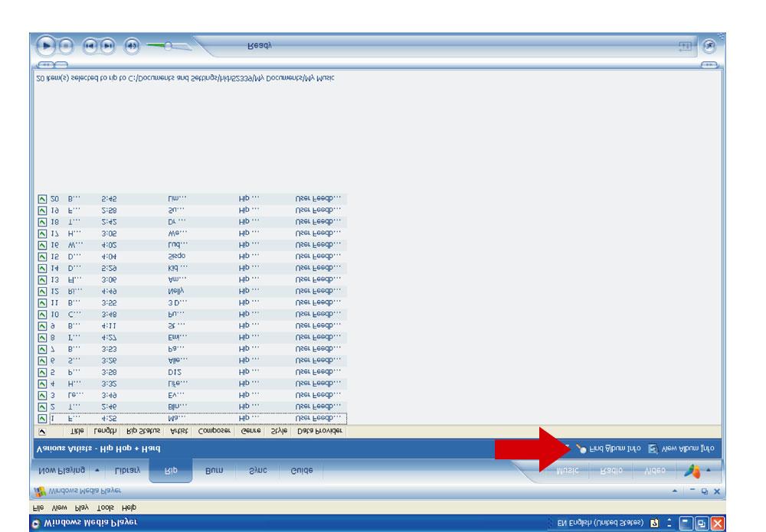Open the Radio online tab
The width and height of the screenshot is (766, 532).
click(611, 471)
